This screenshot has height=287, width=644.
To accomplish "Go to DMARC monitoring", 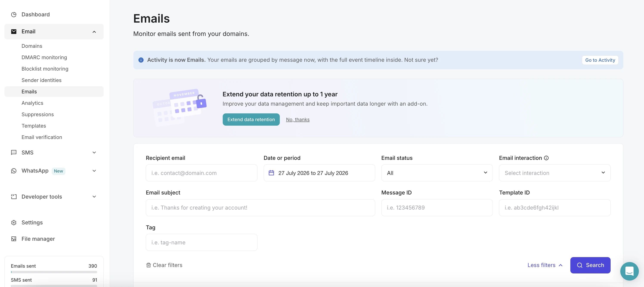I will click(44, 57).
